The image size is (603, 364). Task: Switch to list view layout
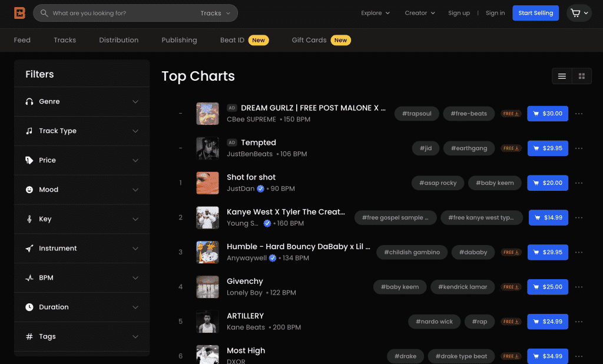(x=562, y=76)
